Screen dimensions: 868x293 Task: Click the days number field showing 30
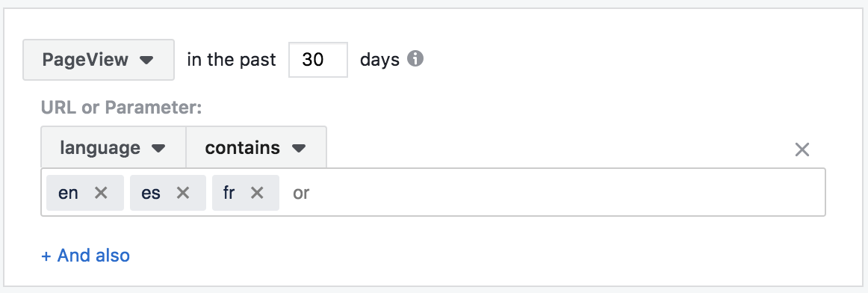318,60
